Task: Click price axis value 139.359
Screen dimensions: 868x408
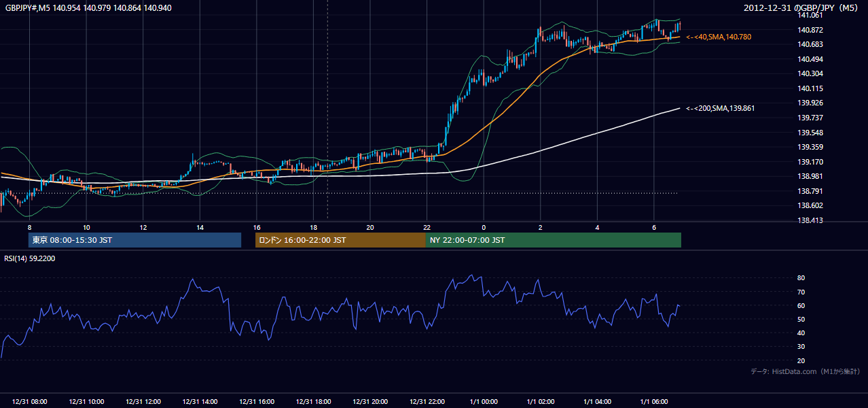Action: tap(810, 147)
